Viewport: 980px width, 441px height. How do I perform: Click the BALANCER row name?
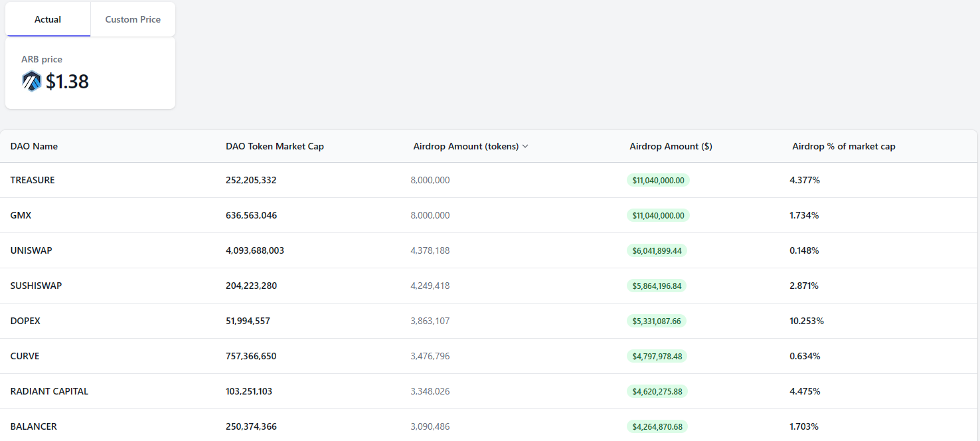click(34, 426)
